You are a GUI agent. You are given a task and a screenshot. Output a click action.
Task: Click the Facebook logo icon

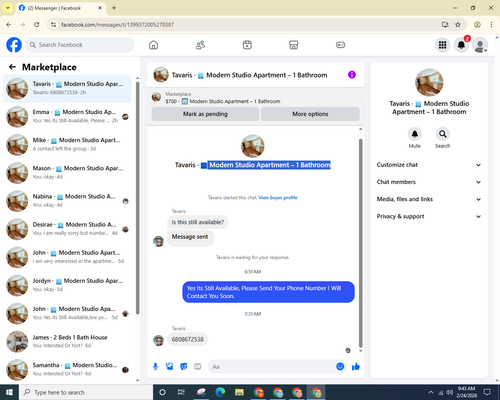coord(14,45)
